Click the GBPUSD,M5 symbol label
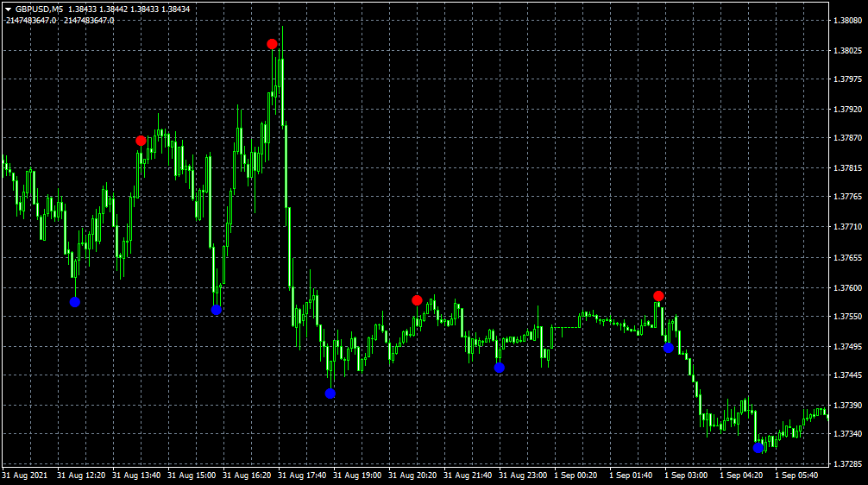This screenshot has height=485, width=868. click(x=40, y=9)
